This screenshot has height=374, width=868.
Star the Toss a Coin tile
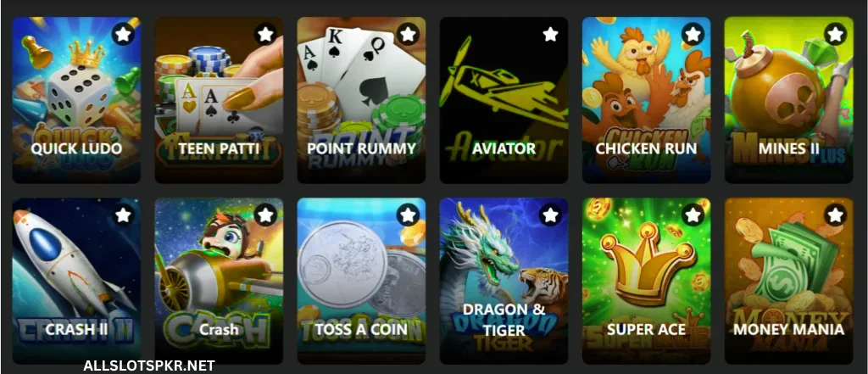pos(408,215)
